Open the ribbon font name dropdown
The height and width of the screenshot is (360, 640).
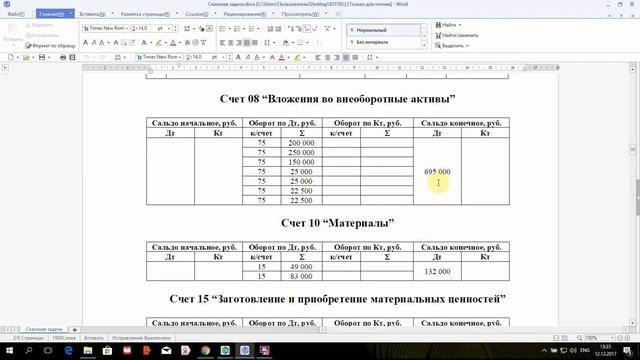[127, 29]
